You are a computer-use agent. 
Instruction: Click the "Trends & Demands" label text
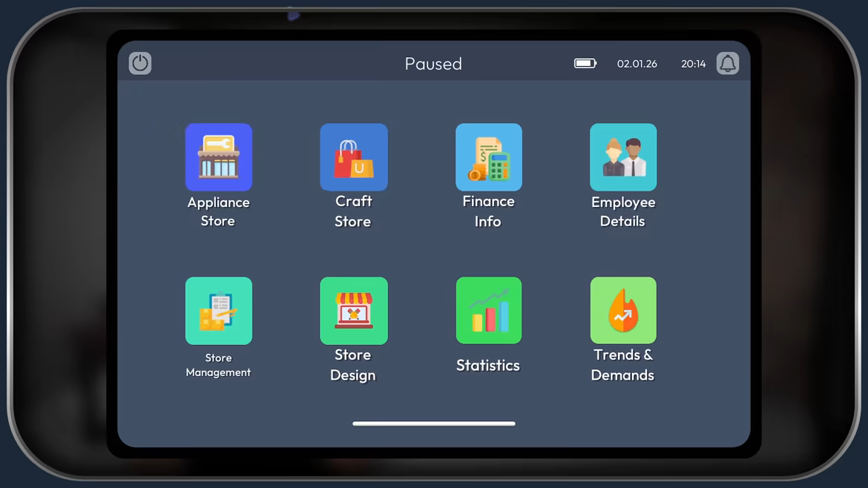(x=622, y=365)
